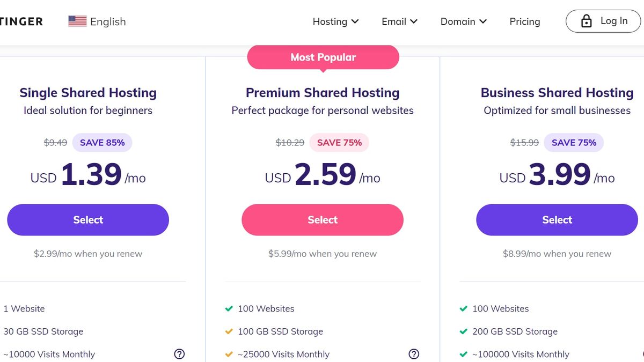Open help tooltip beside ~25000 Visits Monthly

(x=414, y=354)
